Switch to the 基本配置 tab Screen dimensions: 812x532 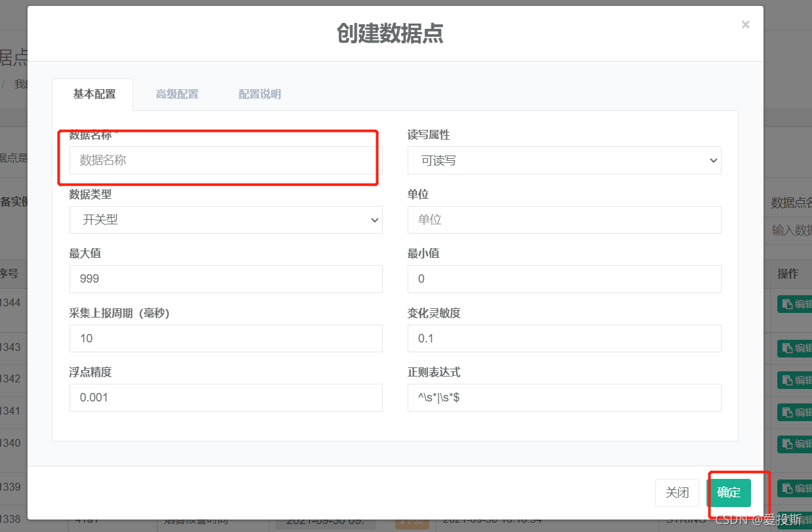pyautogui.click(x=94, y=94)
